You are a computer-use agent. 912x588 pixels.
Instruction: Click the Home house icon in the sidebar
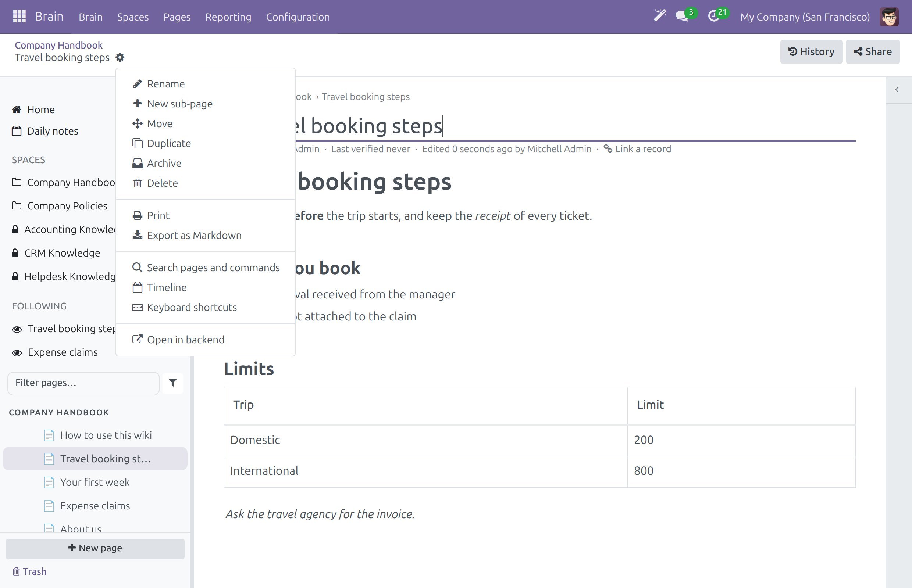click(x=17, y=110)
